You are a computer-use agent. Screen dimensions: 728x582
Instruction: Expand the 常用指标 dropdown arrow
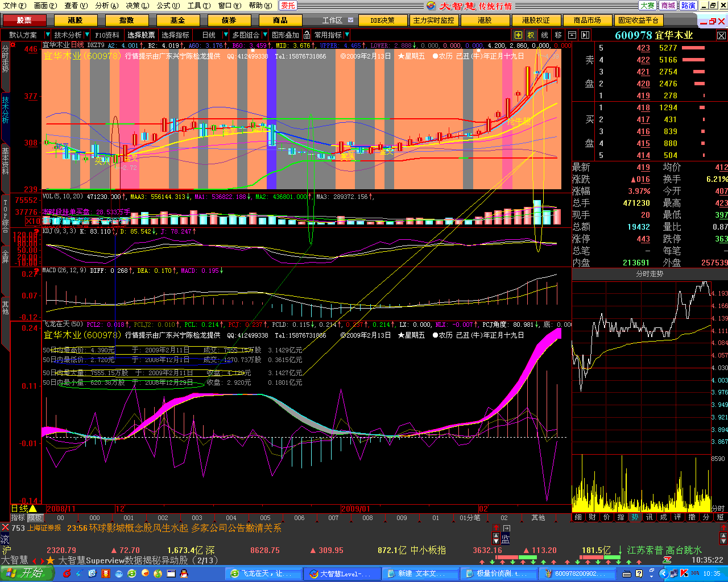tap(347, 35)
